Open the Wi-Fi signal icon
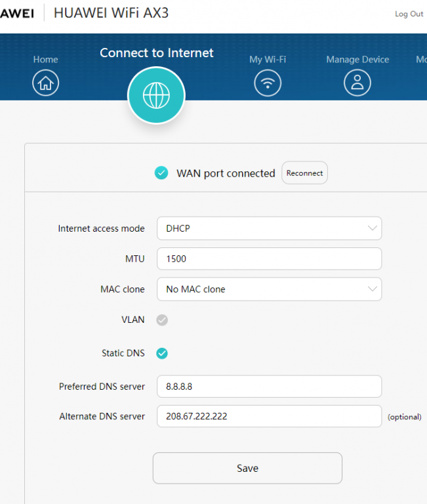427x504 pixels. (x=268, y=83)
